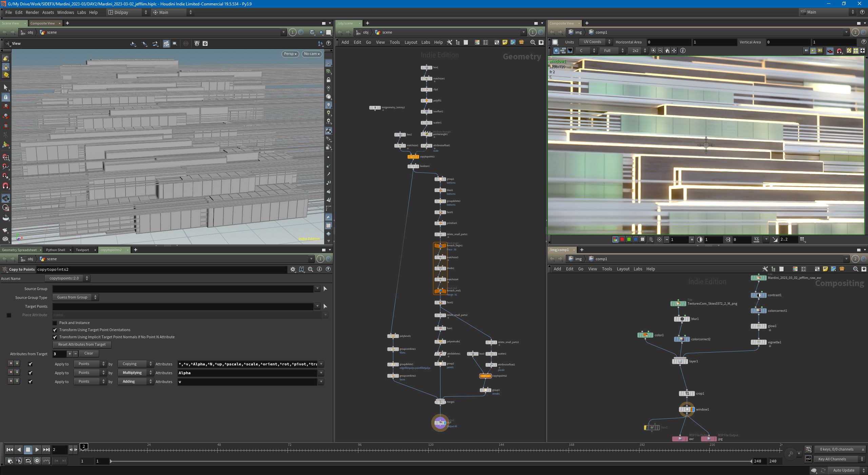Click the green channel swatch
The height and width of the screenshot is (475, 868).
coord(629,240)
